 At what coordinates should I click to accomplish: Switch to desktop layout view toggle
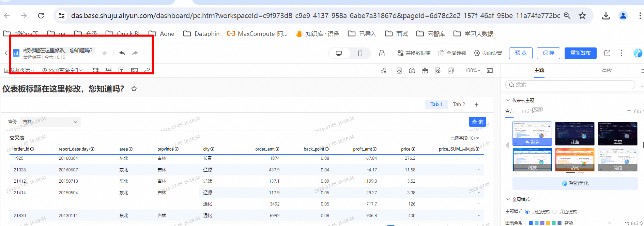(x=339, y=53)
